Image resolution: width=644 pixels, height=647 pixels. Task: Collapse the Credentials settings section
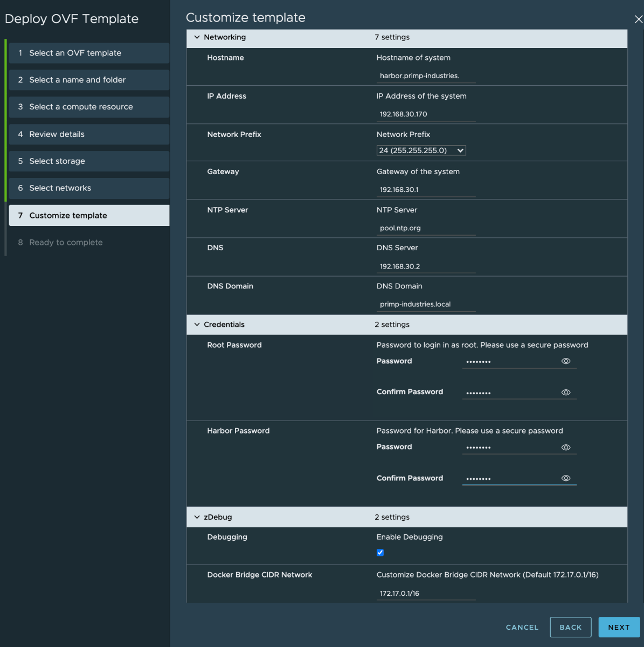point(197,325)
